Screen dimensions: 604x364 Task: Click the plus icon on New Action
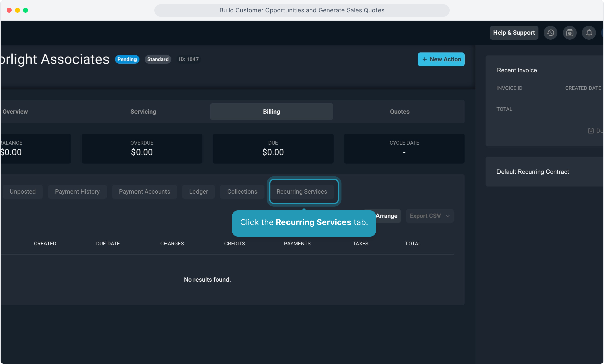click(x=425, y=59)
